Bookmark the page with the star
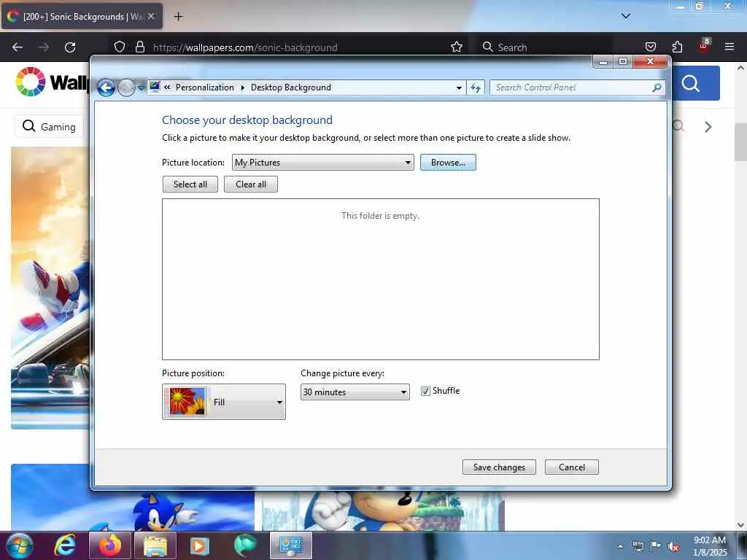The width and height of the screenshot is (747, 560). [x=457, y=47]
